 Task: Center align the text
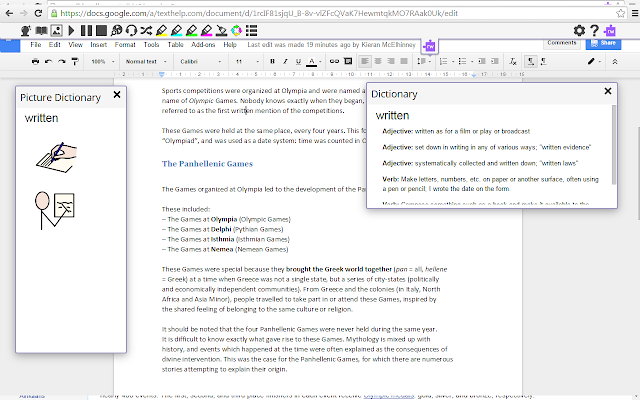[378, 62]
